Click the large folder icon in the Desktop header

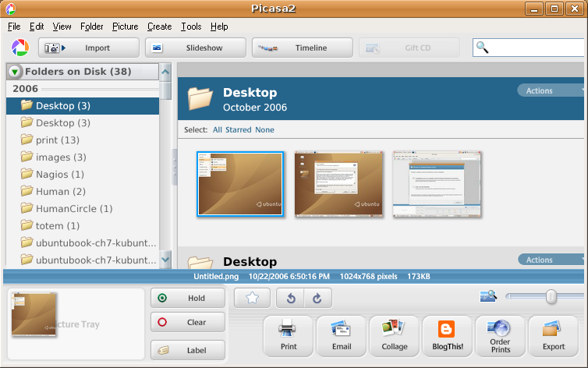click(200, 98)
